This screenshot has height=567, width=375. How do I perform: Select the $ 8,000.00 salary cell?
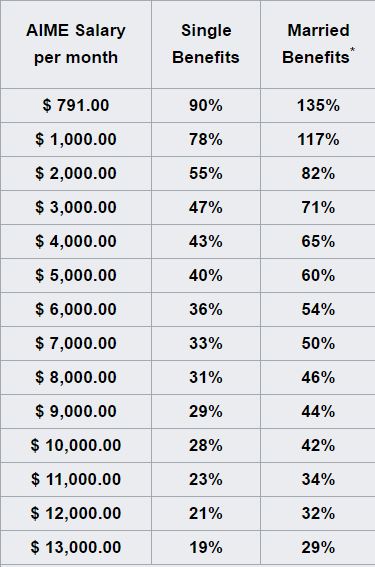(76, 378)
